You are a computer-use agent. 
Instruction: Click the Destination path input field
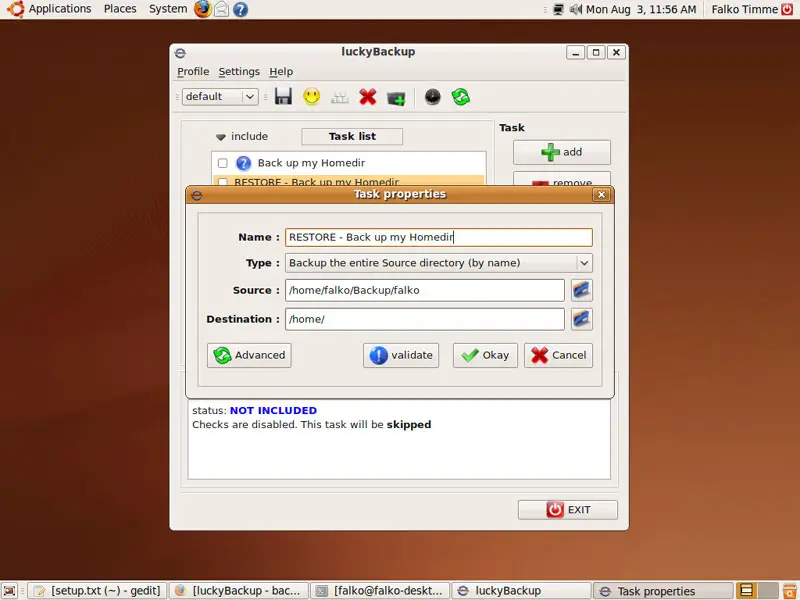pos(424,319)
